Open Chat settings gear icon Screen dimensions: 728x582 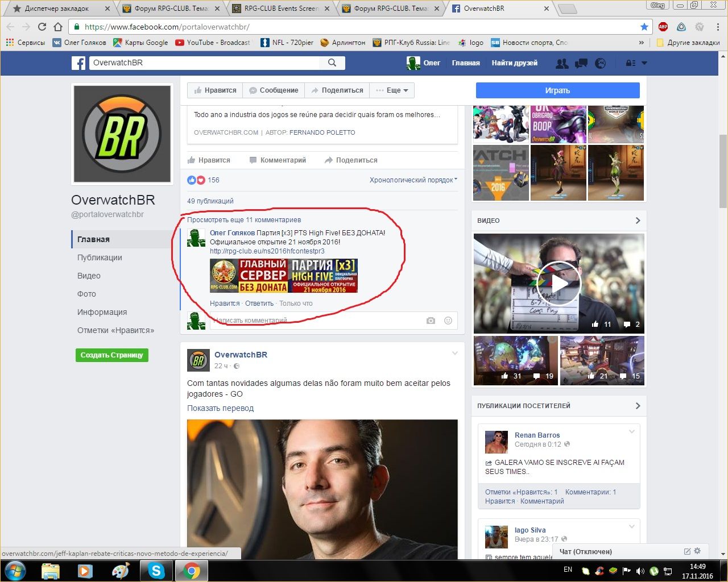[x=698, y=551]
